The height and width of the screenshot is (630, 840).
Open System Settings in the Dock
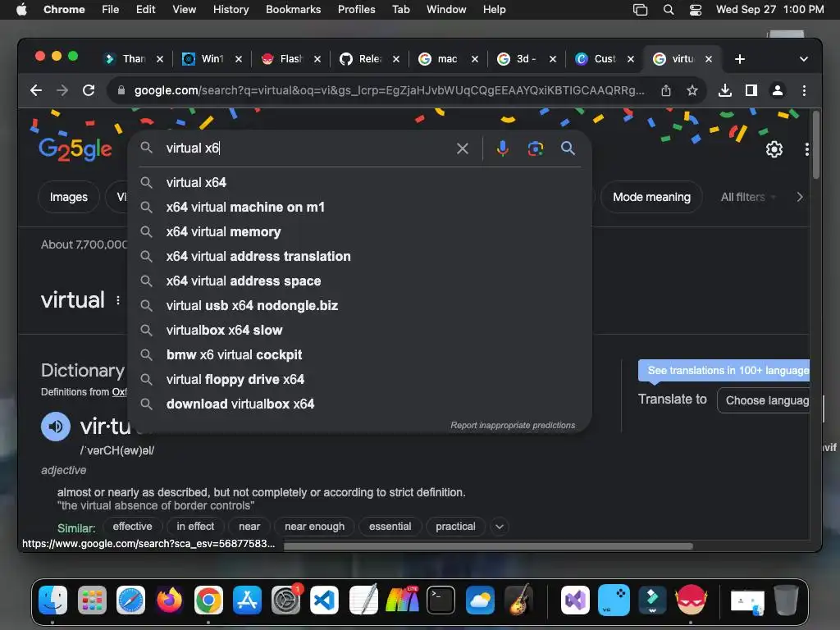coord(285,600)
